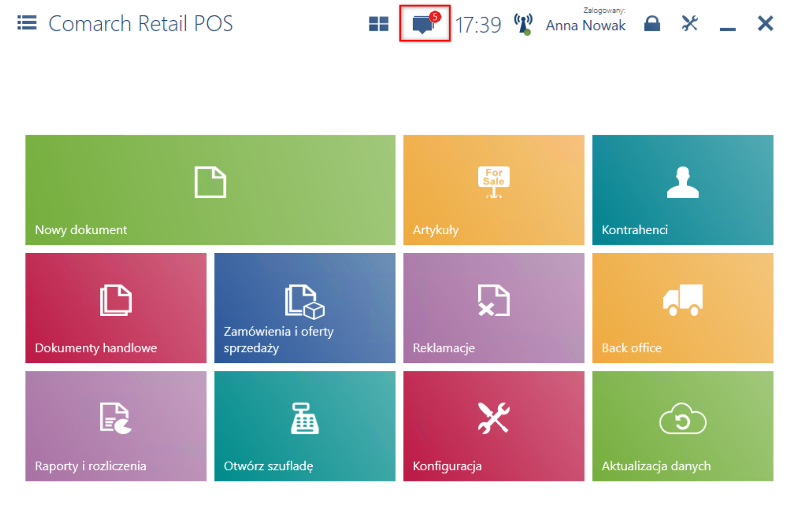Start Aktualizacja danych tile
Screen dimensions: 787x532
683,426
